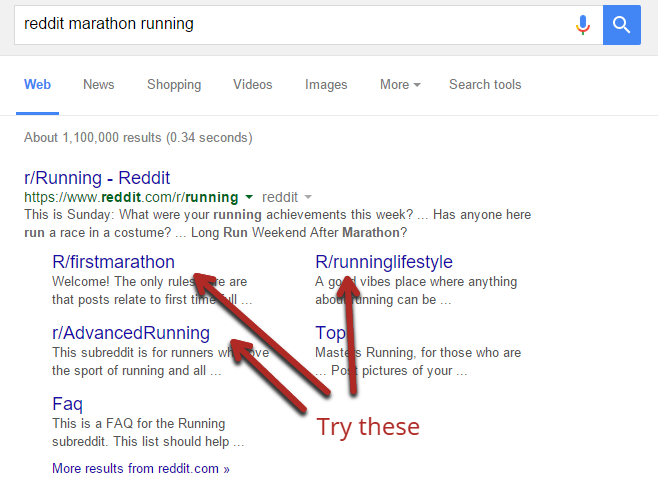
Task: Expand green arrow next to reddit.com URL
Action: [x=249, y=197]
